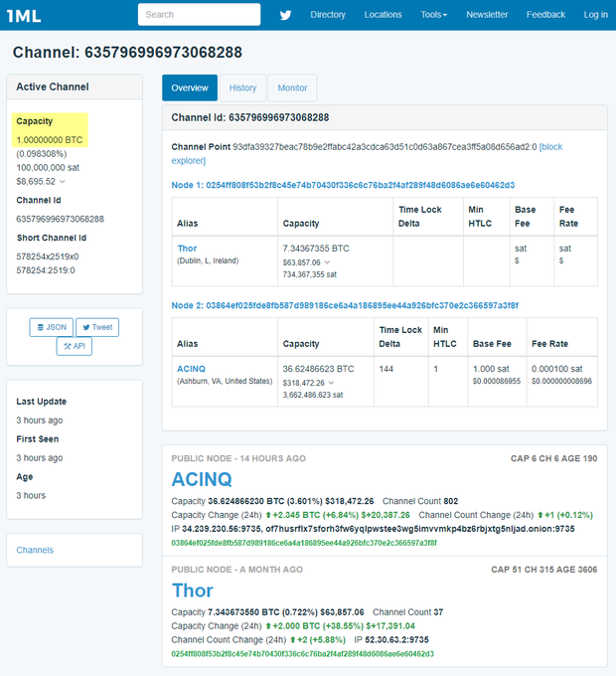The width and height of the screenshot is (616, 676).
Task: Open Thor alias in Node 1 table
Action: tap(187, 249)
